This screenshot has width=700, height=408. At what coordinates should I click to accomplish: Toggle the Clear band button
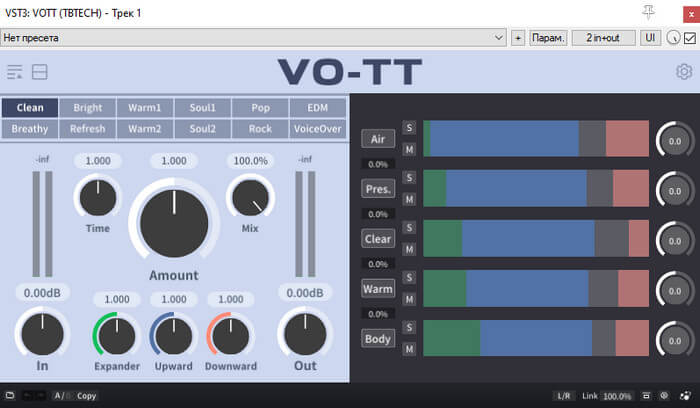(x=378, y=239)
